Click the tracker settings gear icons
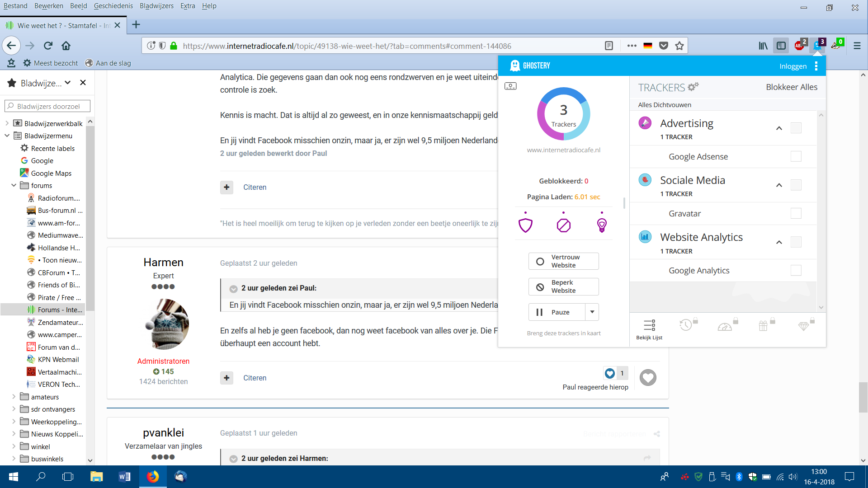 pos(693,87)
